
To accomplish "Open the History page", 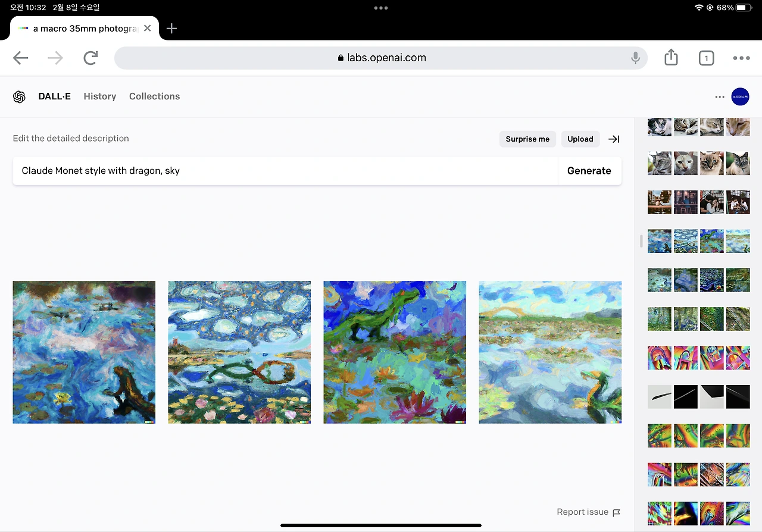I will point(100,96).
